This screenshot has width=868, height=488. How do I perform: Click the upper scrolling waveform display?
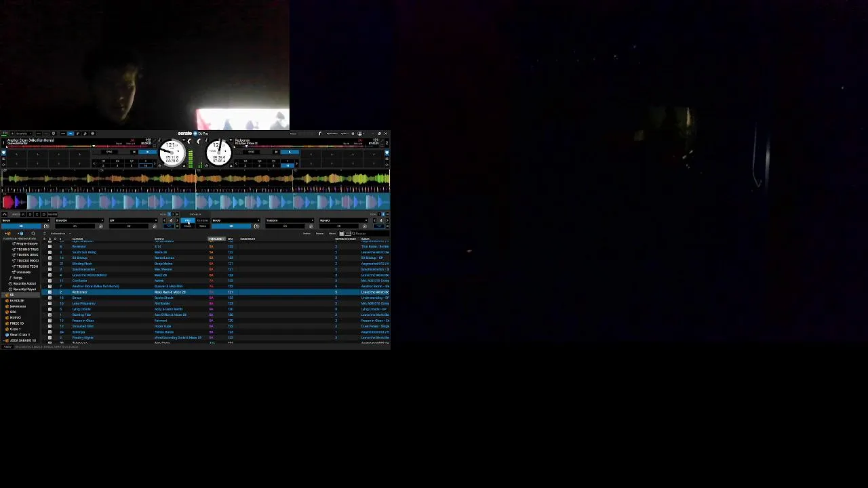tap(195, 179)
